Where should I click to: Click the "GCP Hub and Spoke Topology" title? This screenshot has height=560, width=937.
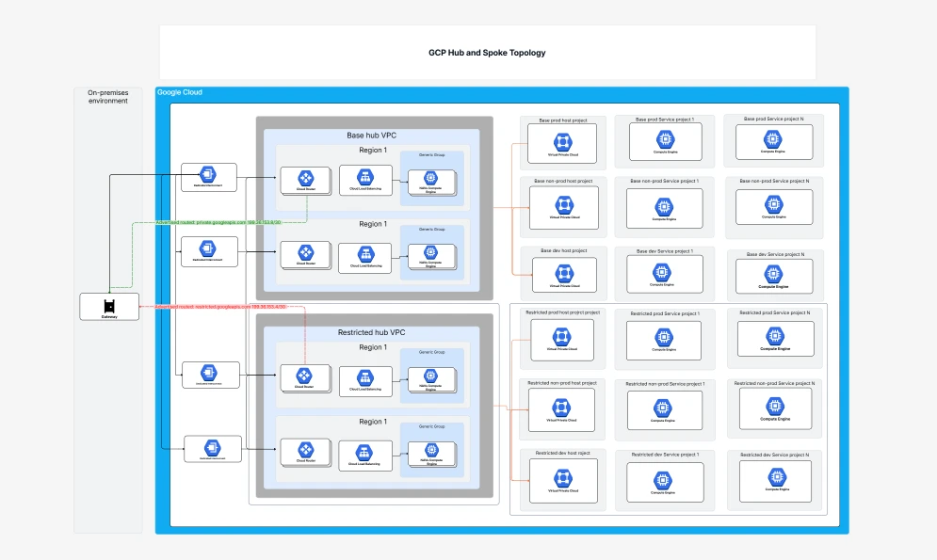(x=487, y=53)
